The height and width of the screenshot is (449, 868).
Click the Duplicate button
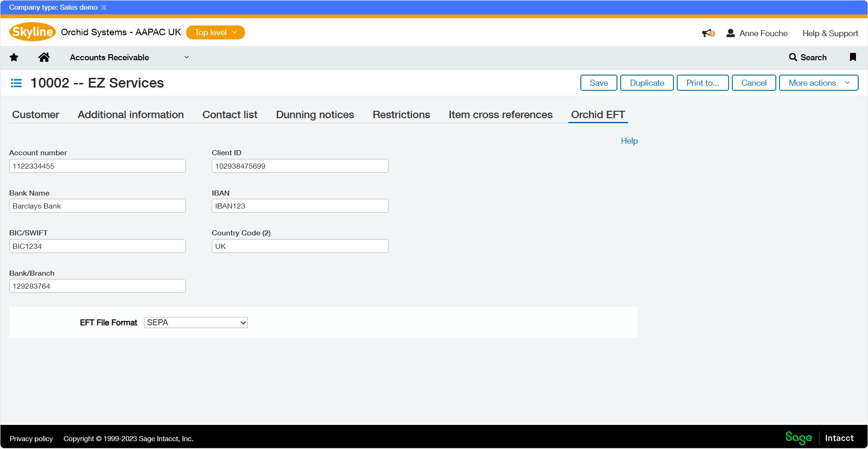pos(647,83)
